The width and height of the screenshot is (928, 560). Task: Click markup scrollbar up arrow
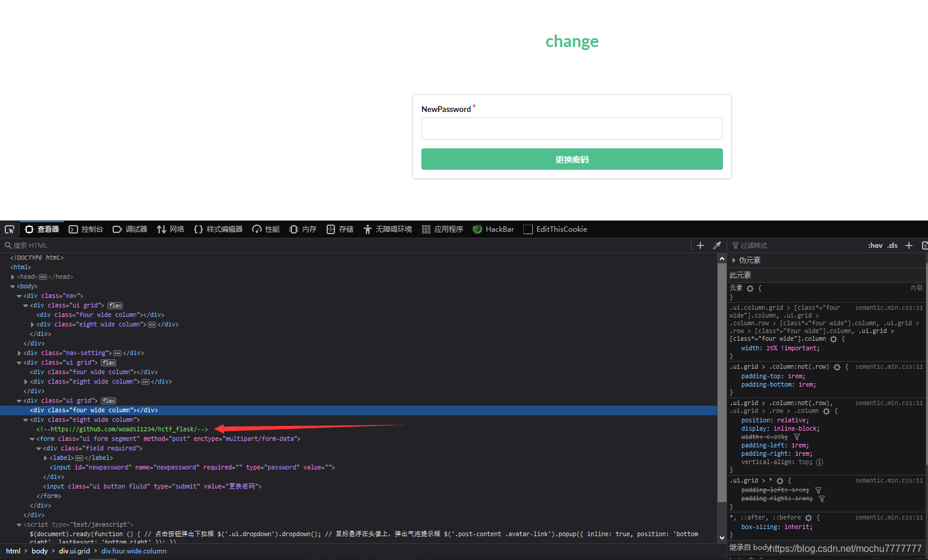[x=722, y=259]
